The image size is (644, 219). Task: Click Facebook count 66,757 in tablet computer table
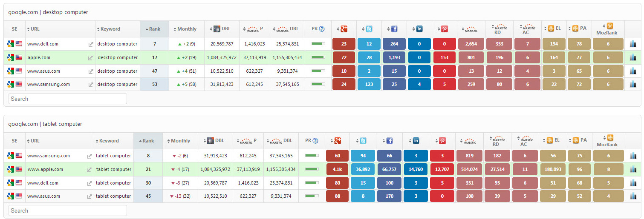pyautogui.click(x=389, y=169)
